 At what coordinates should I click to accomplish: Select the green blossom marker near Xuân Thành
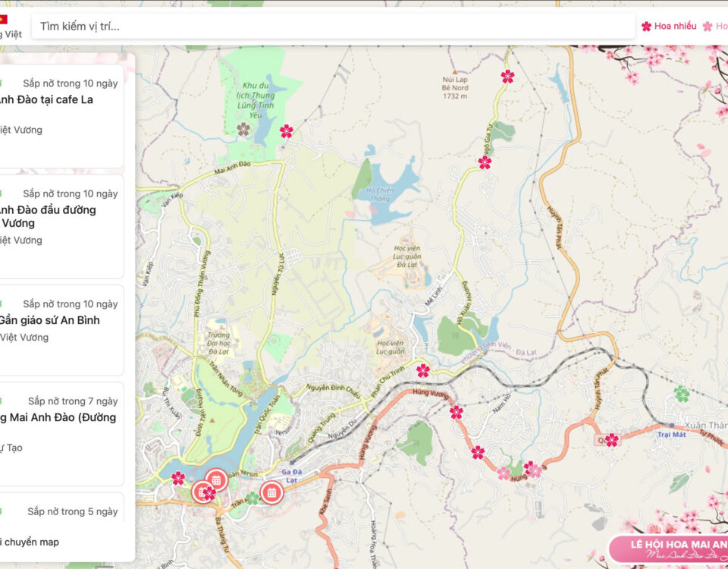682,395
